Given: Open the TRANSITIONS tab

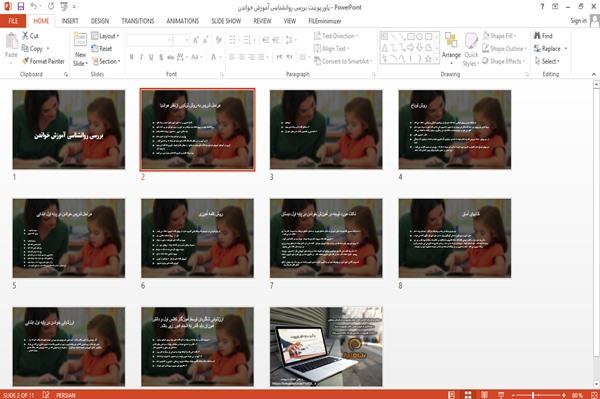Looking at the screenshot, I should coord(138,21).
